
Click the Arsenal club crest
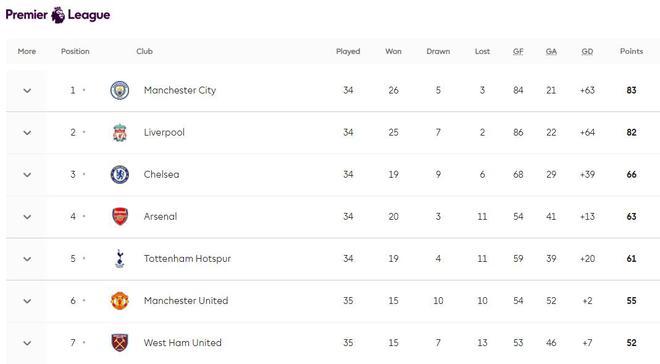[120, 217]
